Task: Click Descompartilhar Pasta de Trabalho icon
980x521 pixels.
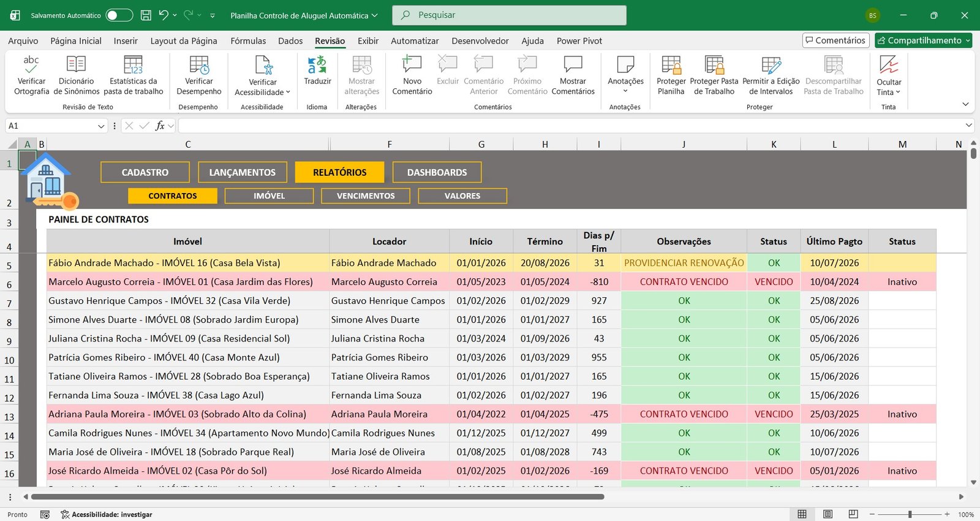Action: pos(834,64)
